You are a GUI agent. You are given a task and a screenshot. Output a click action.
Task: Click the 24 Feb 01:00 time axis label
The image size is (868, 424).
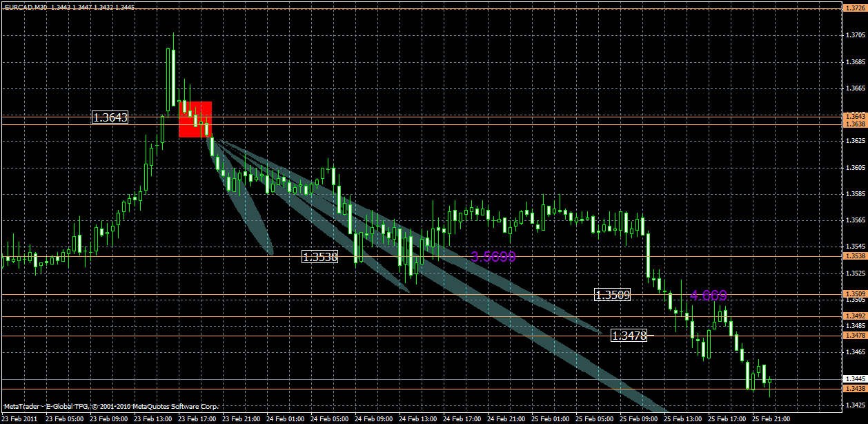tap(284, 417)
